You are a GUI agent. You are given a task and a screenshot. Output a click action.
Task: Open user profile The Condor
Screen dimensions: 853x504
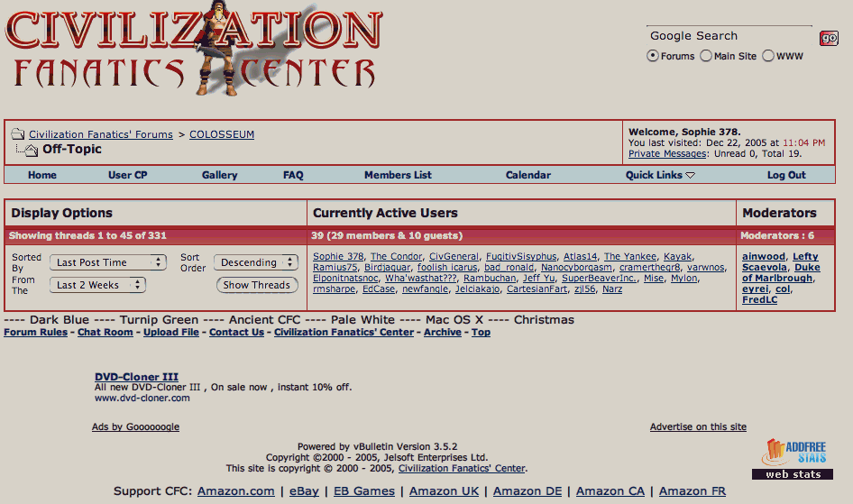[396, 257]
